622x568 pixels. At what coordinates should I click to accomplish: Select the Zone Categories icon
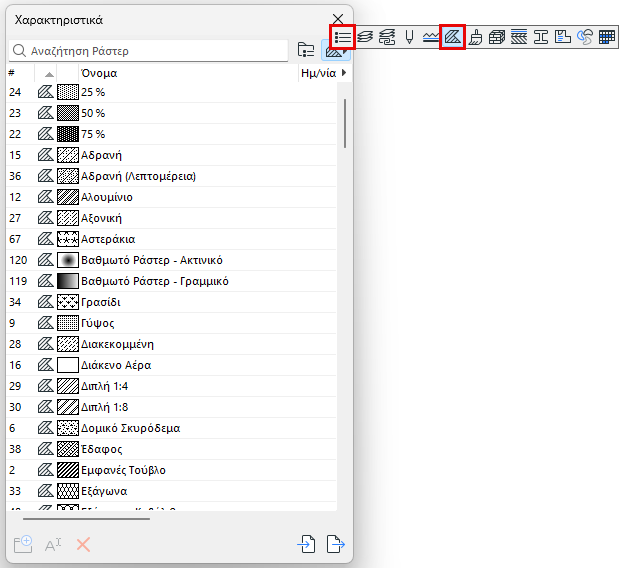(562, 37)
